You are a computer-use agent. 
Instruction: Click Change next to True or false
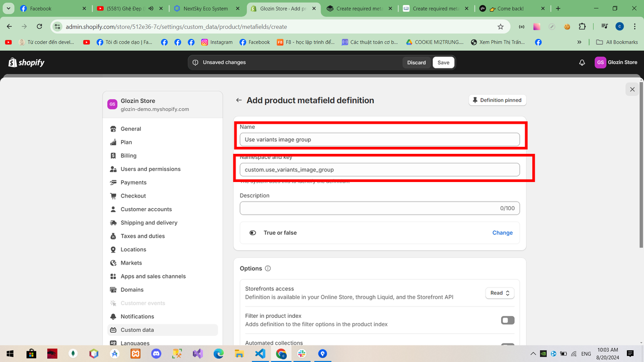tap(502, 233)
